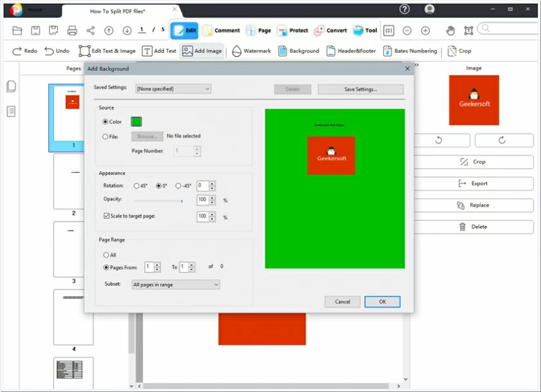Viewport: 541px width, 392px height.
Task: Uncheck Scale to target page
Action: (x=106, y=217)
